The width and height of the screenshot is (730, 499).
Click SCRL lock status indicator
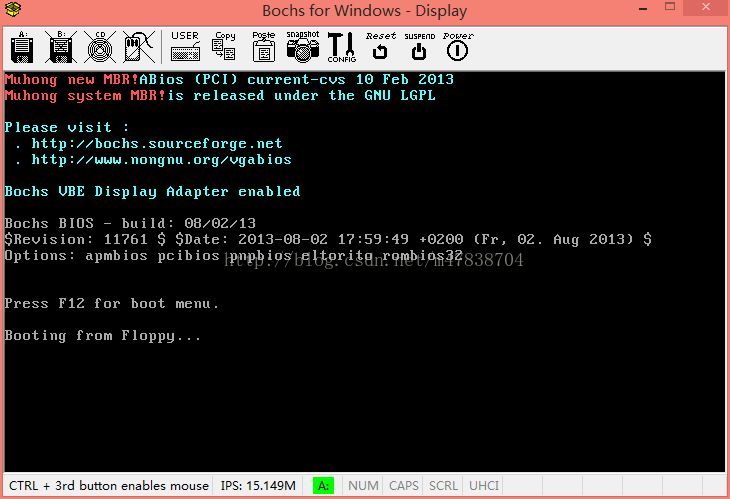(443, 486)
